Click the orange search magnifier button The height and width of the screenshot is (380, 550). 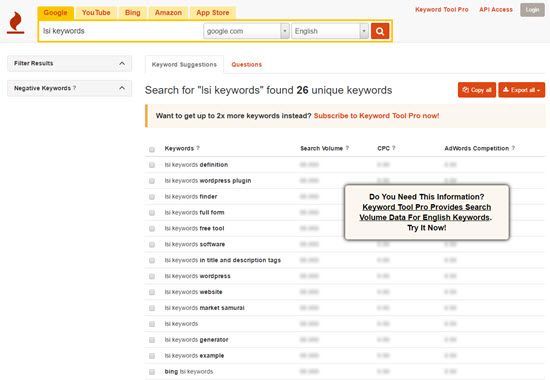tap(380, 31)
